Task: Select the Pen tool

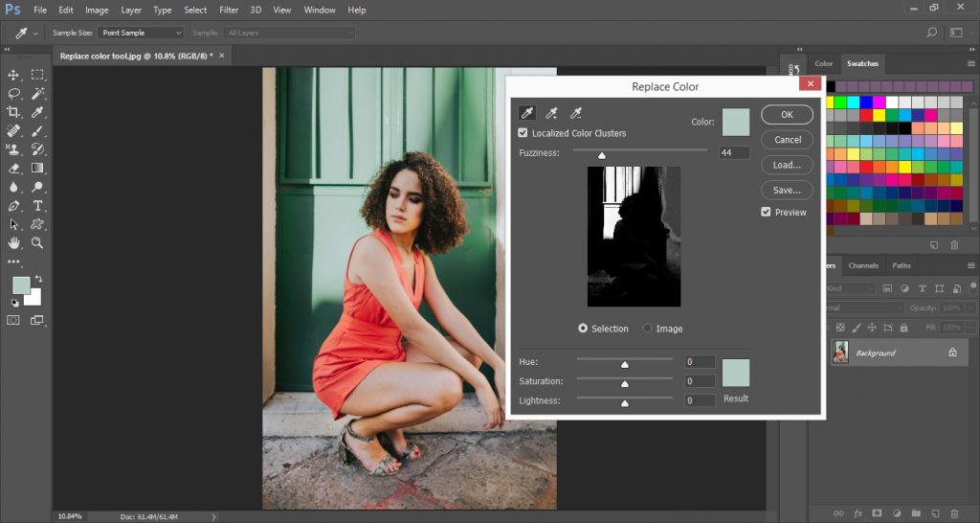Action: pyautogui.click(x=13, y=206)
